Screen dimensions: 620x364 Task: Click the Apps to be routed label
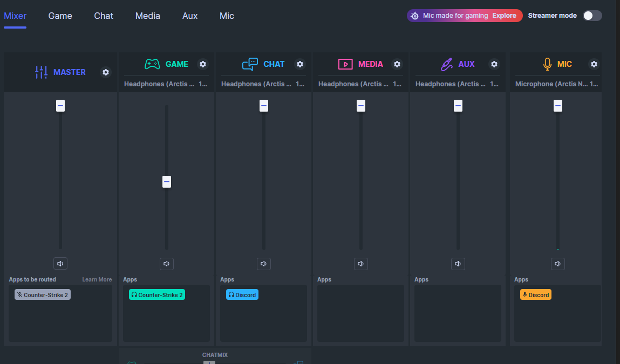[32, 279]
